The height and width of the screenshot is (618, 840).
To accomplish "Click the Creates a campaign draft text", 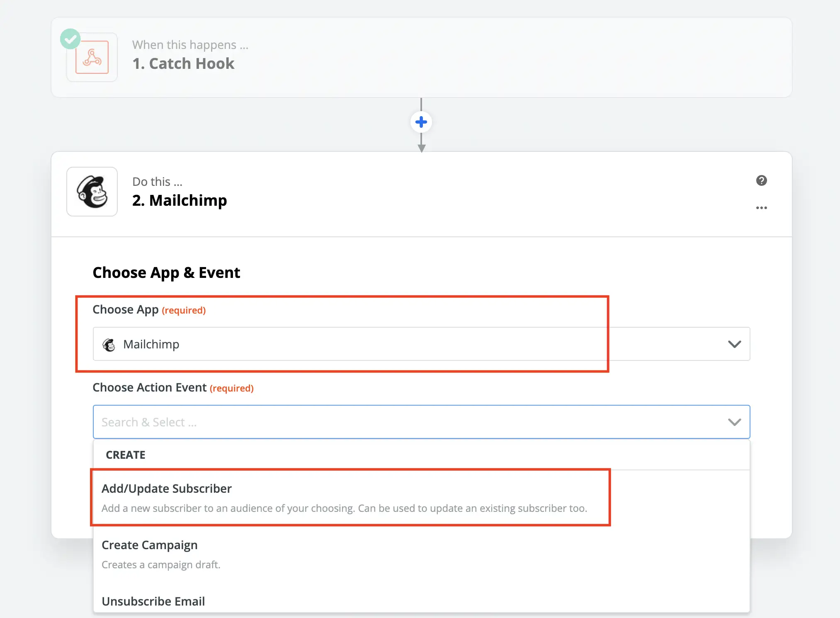I will click(161, 564).
